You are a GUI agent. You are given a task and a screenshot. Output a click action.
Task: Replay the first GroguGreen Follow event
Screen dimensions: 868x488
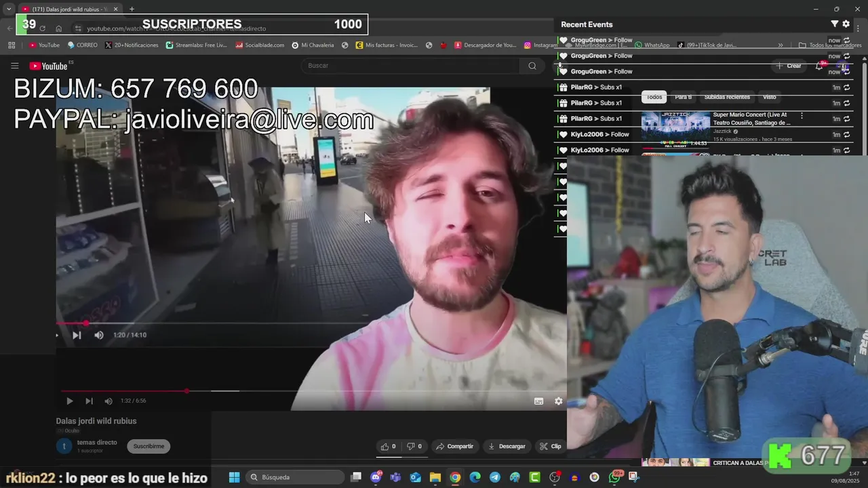[x=846, y=41]
